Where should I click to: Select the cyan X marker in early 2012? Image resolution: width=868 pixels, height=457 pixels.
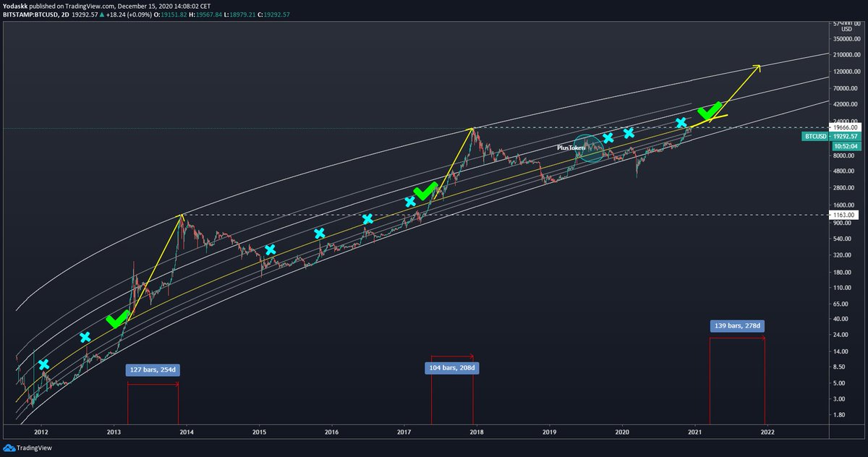44,364
